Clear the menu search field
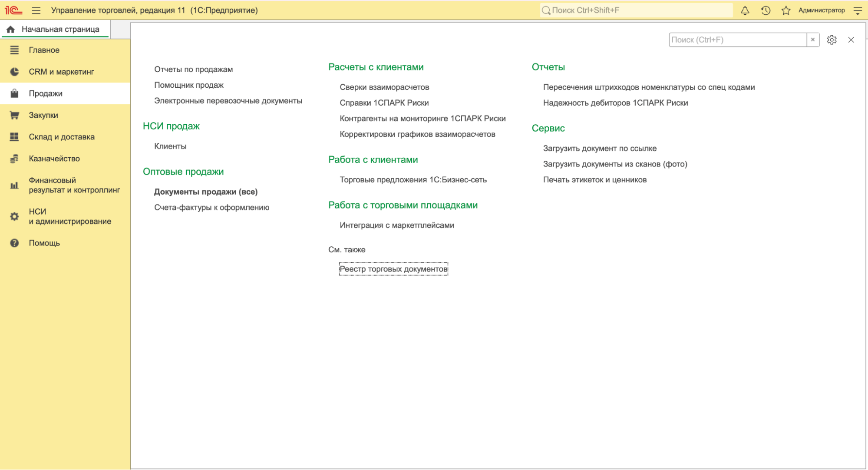 [813, 40]
